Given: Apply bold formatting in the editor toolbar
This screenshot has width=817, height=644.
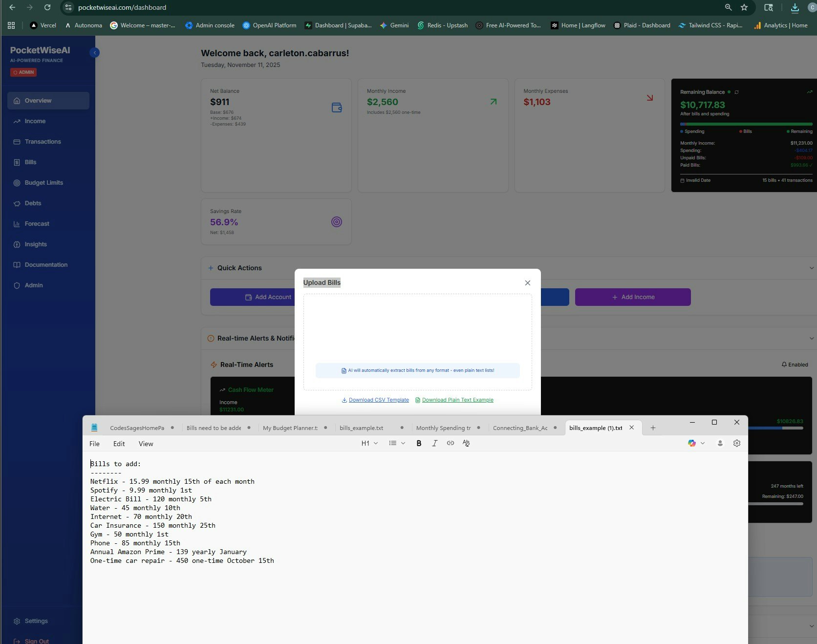Looking at the screenshot, I should point(418,443).
